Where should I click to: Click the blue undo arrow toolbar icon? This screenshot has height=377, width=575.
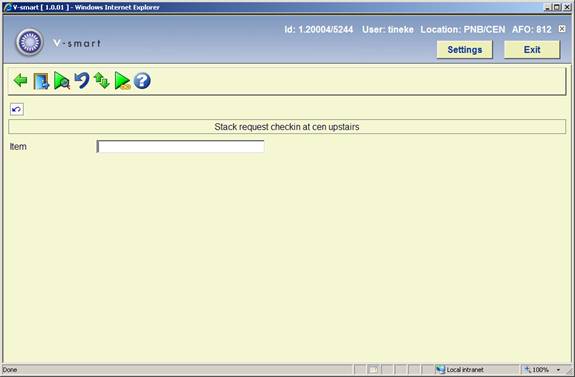82,80
